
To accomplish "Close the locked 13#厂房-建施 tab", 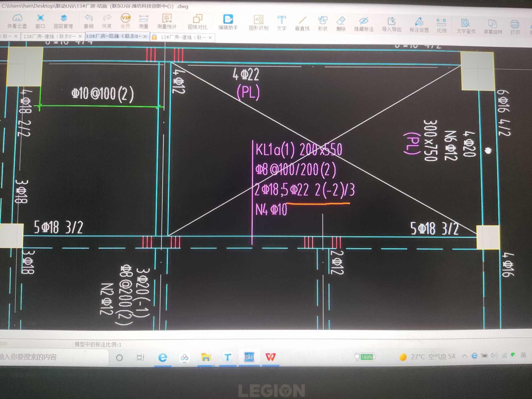I will [x=210, y=38].
